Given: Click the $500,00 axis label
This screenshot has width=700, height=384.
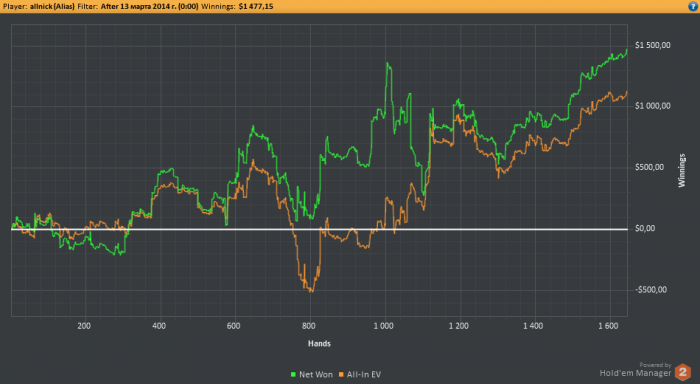Looking at the screenshot, I should pos(650,167).
